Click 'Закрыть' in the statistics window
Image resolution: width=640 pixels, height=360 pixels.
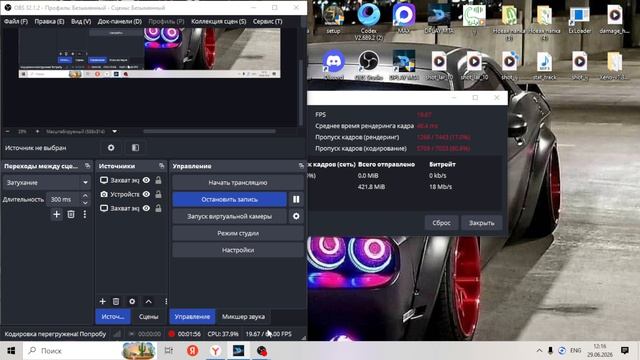[x=482, y=223]
